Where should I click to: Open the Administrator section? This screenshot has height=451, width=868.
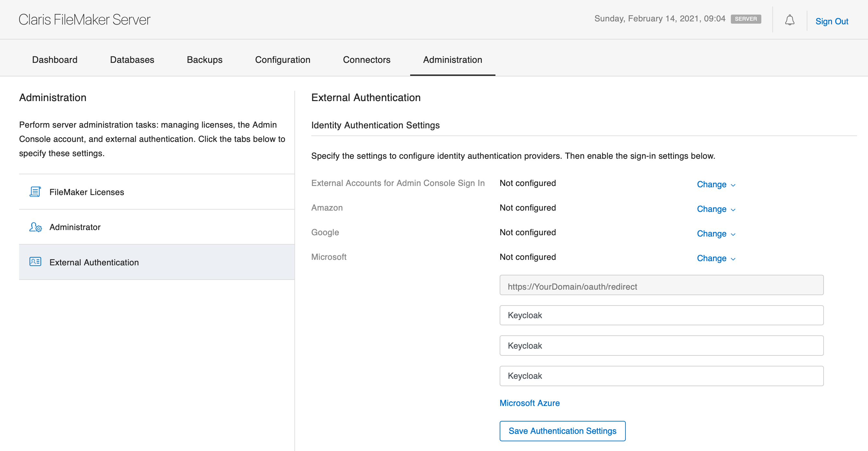157,227
